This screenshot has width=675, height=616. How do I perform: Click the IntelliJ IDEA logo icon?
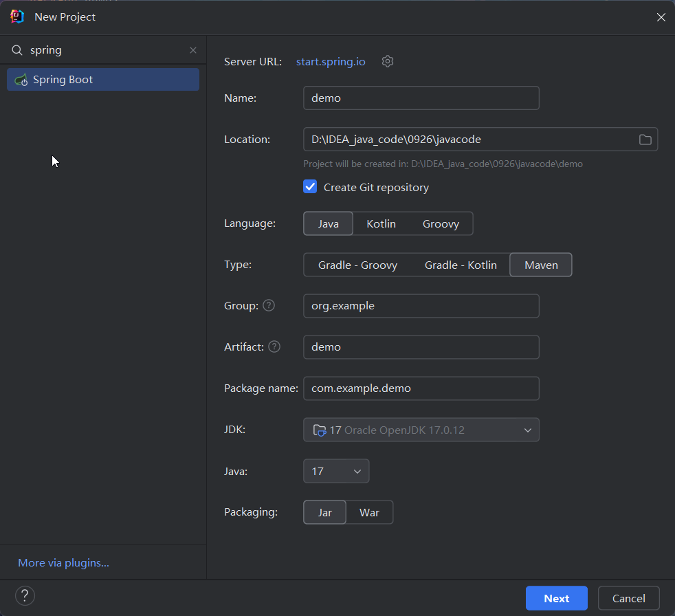tap(16, 16)
